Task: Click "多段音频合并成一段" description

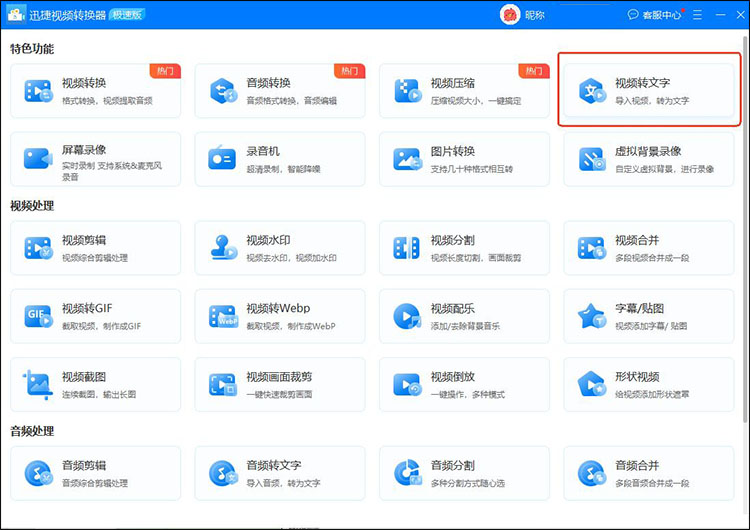Action: (x=652, y=483)
